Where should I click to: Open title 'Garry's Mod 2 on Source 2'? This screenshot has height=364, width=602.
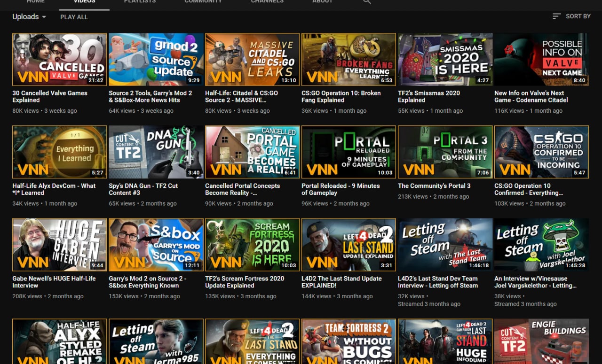point(148,282)
